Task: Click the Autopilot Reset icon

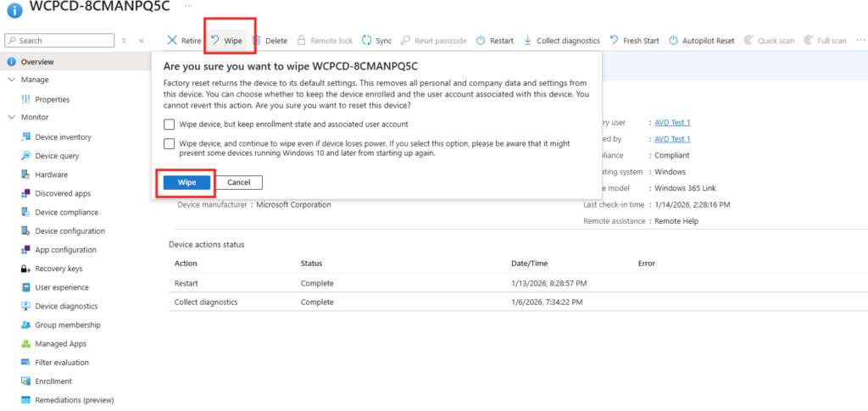Action: (x=674, y=41)
